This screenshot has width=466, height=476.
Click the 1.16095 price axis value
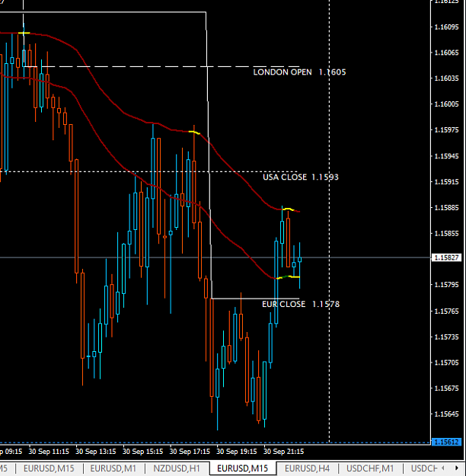446,27
